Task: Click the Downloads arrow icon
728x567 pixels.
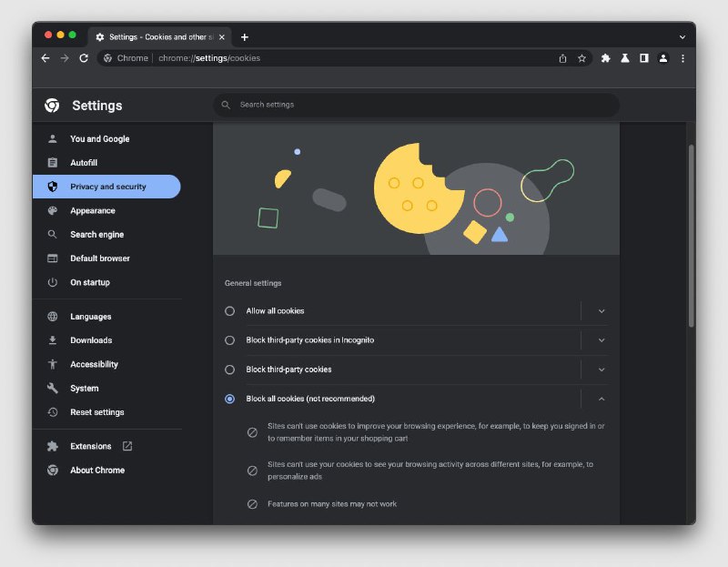Action: coord(53,340)
